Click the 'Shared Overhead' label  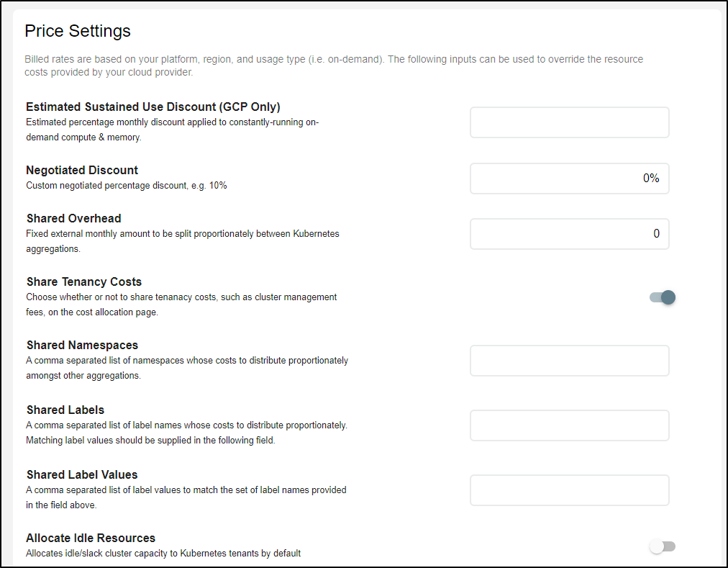tap(74, 218)
